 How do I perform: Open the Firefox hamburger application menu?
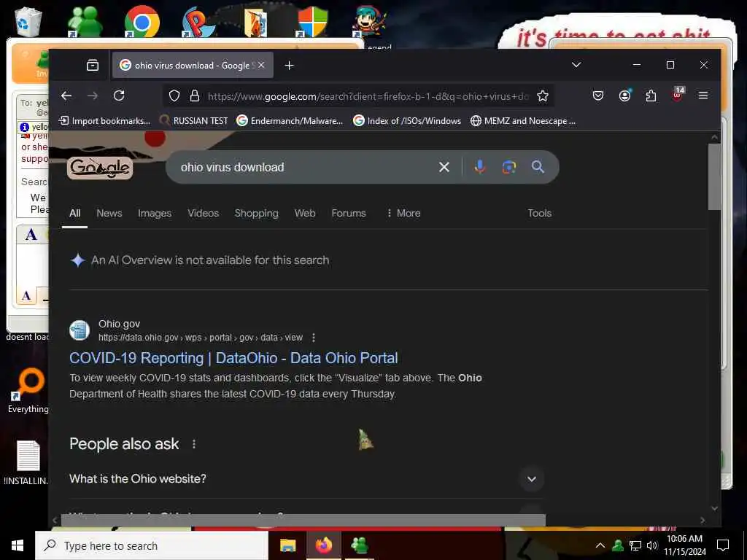[x=703, y=96]
